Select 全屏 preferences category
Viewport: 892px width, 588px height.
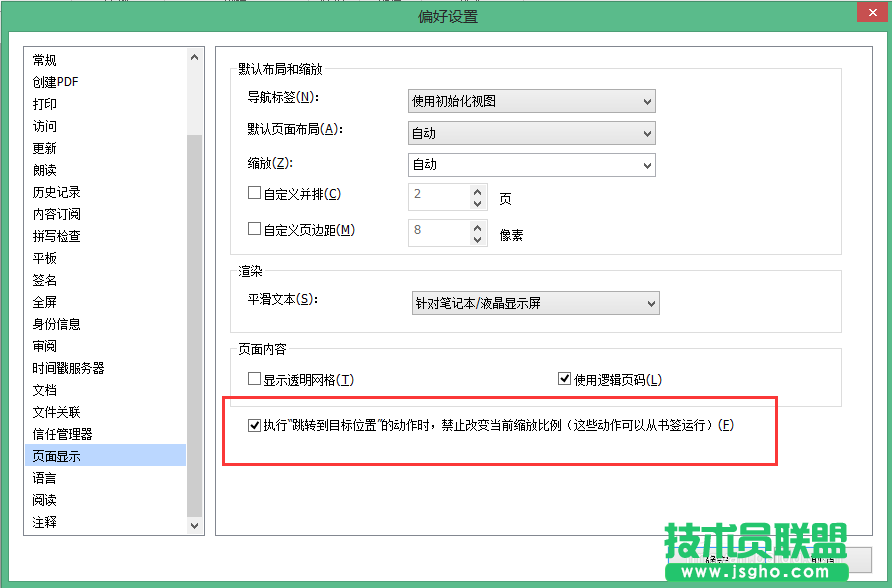[105, 302]
